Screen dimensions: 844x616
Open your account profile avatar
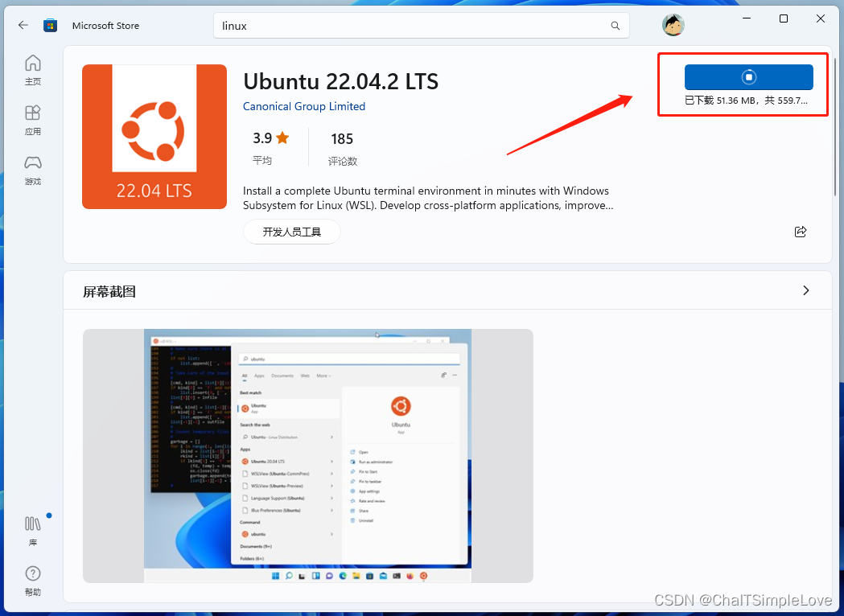673,24
